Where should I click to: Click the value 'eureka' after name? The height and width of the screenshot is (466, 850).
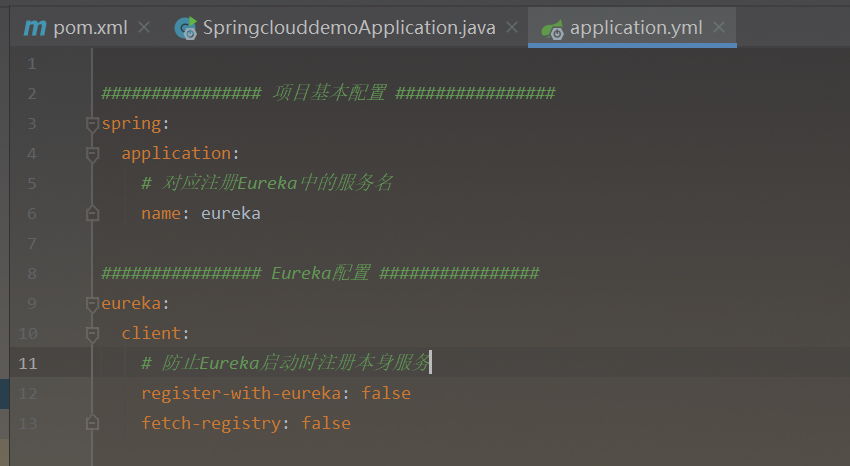(230, 213)
